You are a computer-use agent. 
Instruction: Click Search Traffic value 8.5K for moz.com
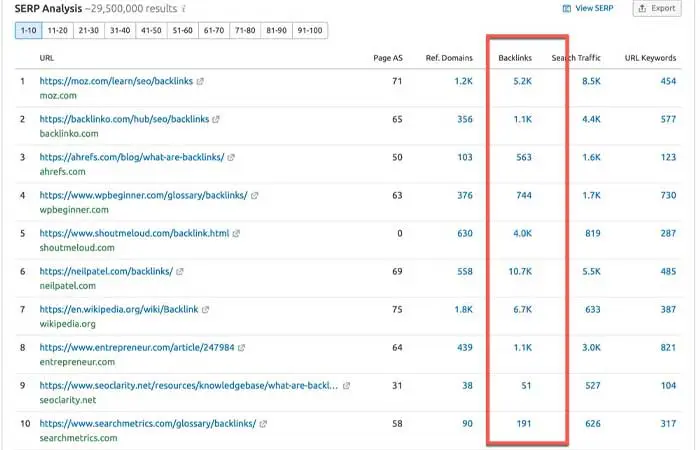592,81
